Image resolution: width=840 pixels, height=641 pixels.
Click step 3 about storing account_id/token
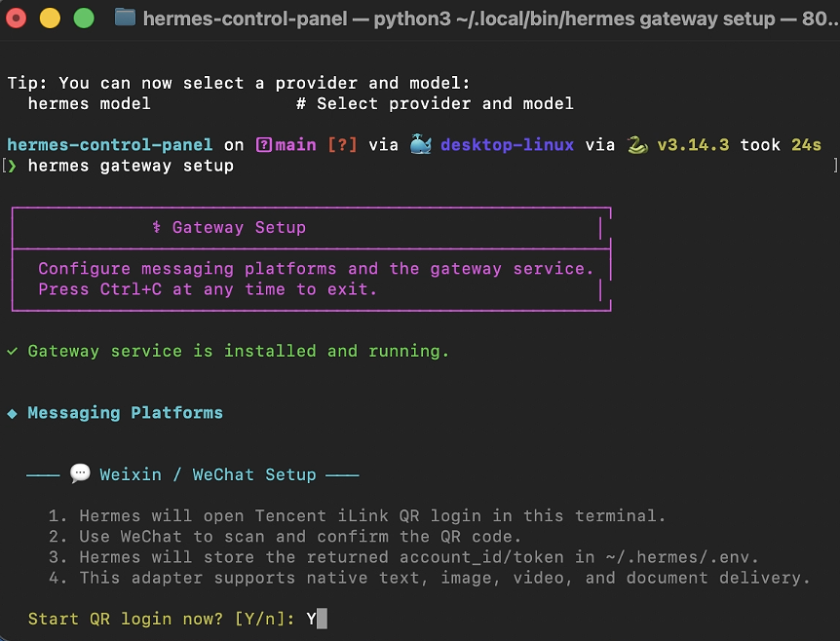[403, 557]
